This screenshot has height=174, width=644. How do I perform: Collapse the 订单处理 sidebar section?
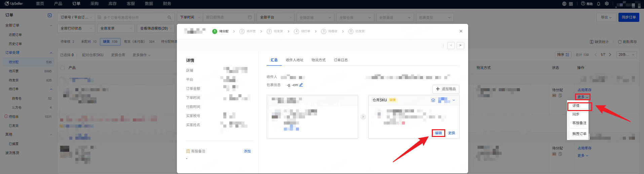51,53
